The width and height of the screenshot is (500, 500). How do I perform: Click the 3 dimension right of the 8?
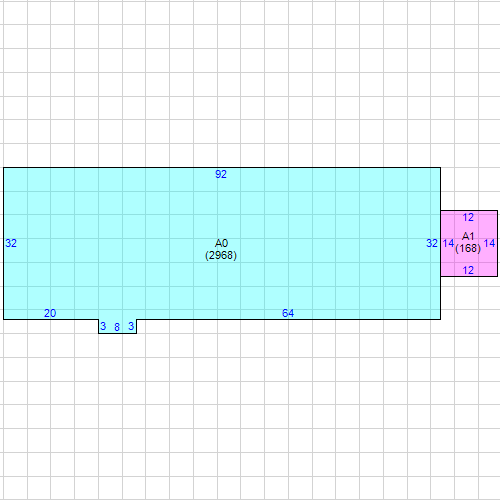131,326
